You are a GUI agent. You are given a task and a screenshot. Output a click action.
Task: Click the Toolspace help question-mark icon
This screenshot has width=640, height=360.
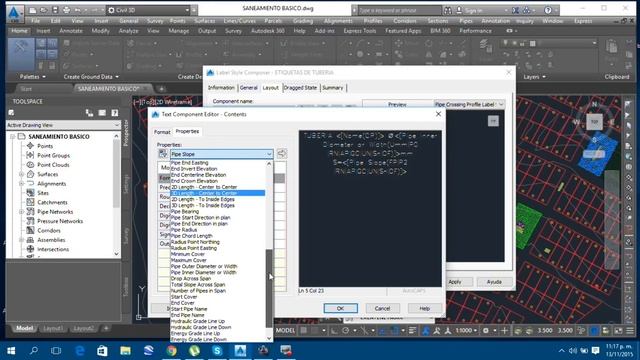coord(115,113)
